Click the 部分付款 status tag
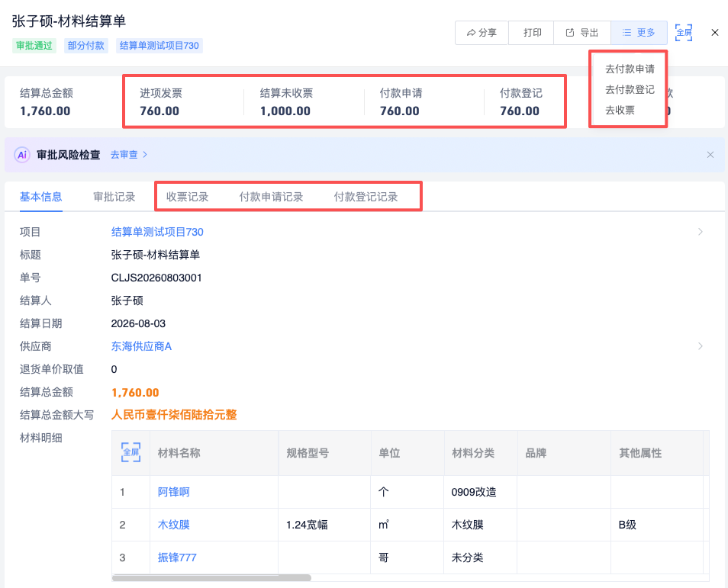The image size is (728, 588). (86, 46)
